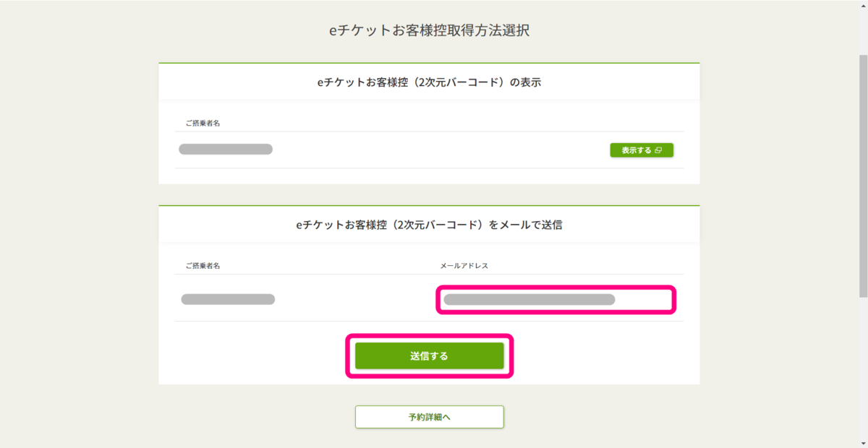Click the scrollbar up arrow
The image size is (868, 448).
pos(863,6)
